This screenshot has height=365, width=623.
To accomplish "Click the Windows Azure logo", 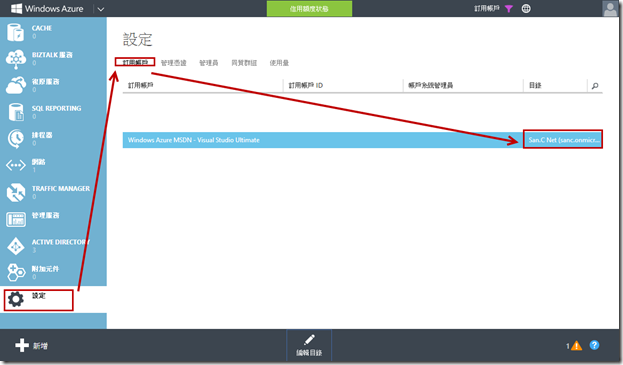I will click(47, 8).
